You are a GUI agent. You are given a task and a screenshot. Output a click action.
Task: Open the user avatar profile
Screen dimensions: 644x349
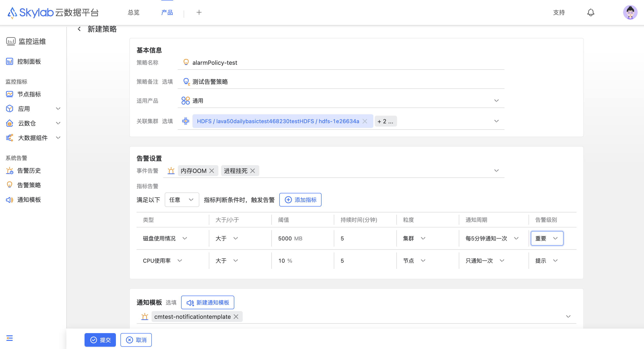coord(630,12)
